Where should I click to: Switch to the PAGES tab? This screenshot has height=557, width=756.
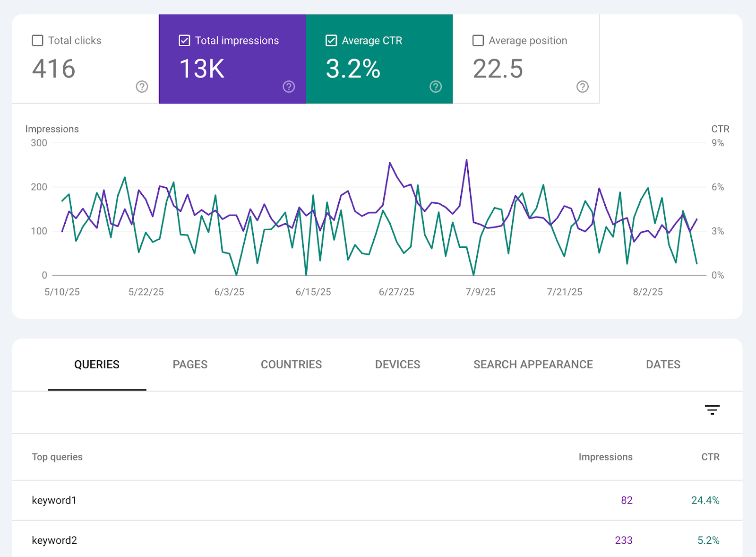(x=189, y=365)
